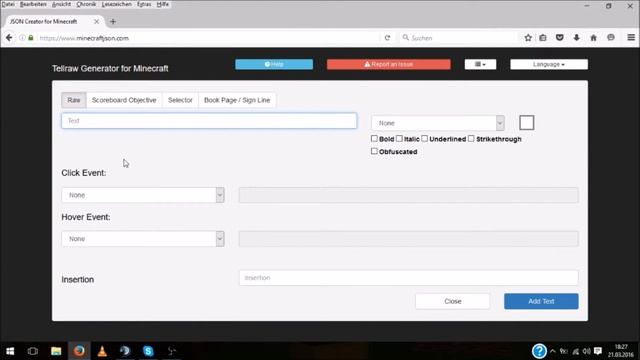
Task: Enable the Italic checkbox
Action: [399, 139]
